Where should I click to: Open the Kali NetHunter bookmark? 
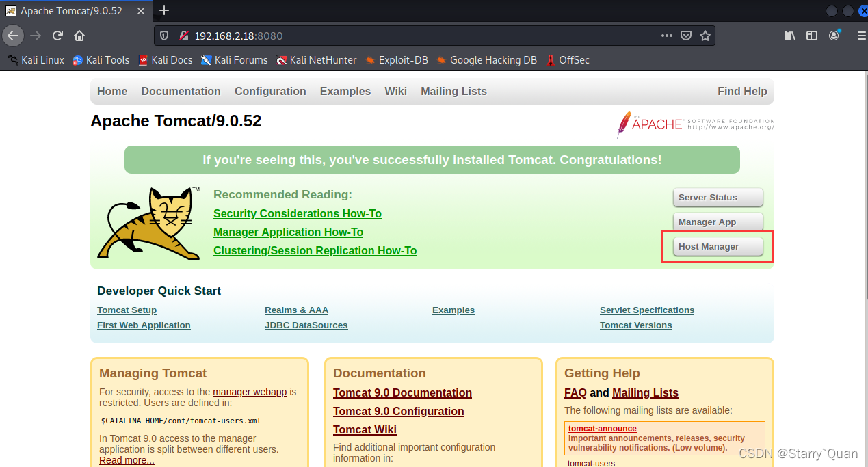316,60
